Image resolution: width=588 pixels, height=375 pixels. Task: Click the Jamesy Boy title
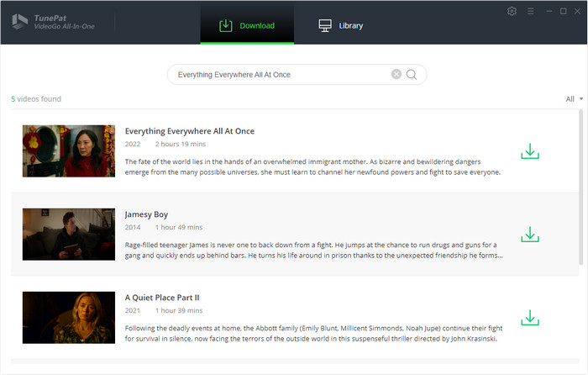coord(146,214)
